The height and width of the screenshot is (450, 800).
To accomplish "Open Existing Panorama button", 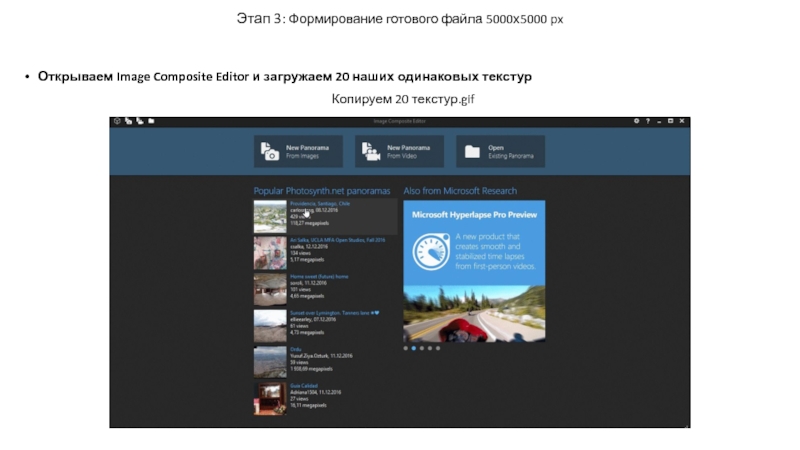I will click(501, 152).
